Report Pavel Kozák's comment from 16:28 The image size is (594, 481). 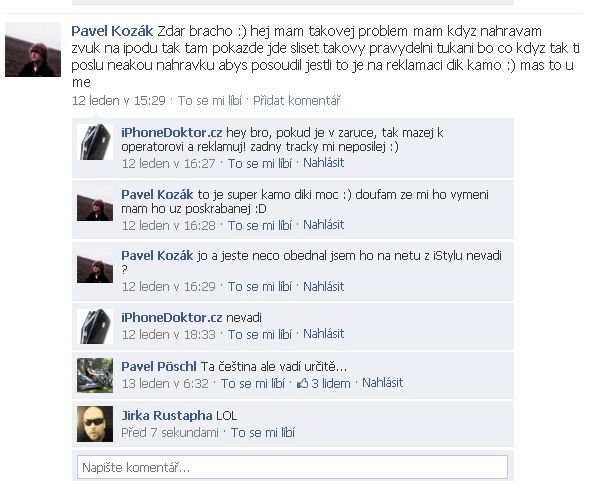pyautogui.click(x=324, y=225)
